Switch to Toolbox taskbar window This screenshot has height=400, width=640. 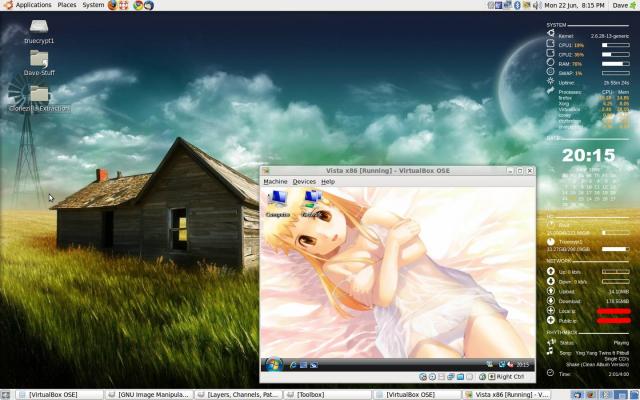(327, 395)
